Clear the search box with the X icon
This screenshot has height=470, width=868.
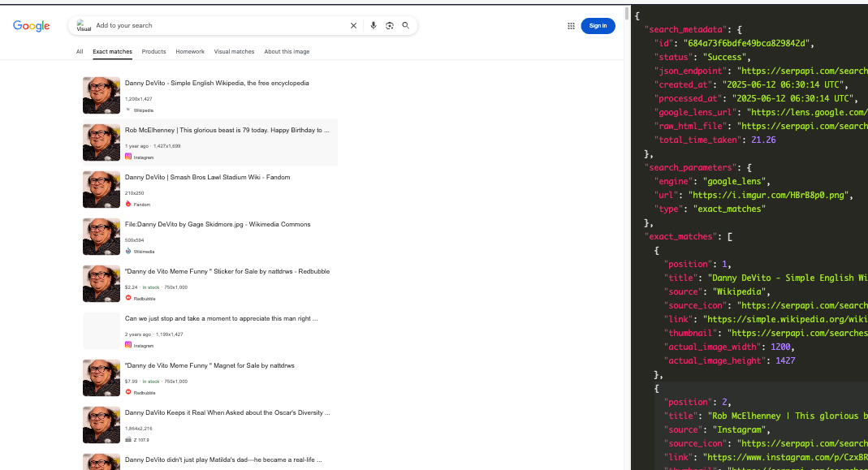tap(353, 25)
